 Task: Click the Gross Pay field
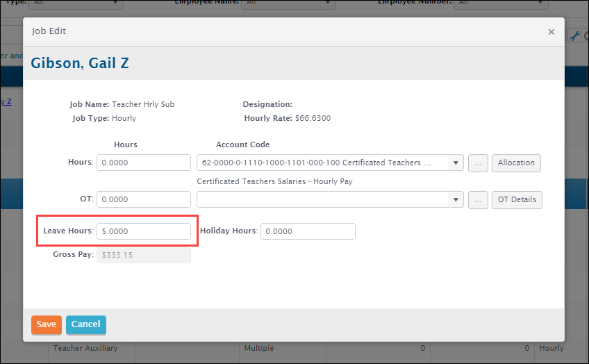coord(144,255)
